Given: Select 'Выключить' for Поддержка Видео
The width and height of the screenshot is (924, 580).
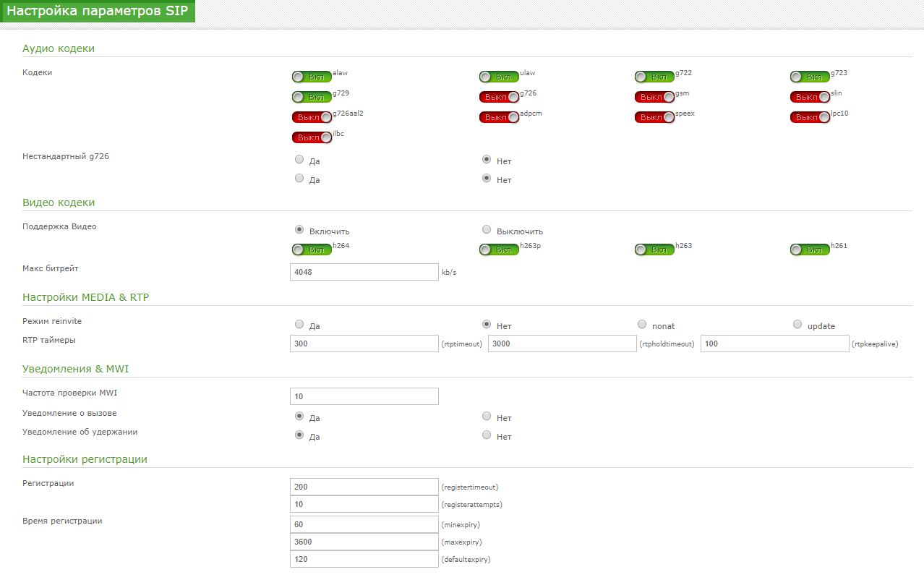Looking at the screenshot, I should click(x=487, y=230).
